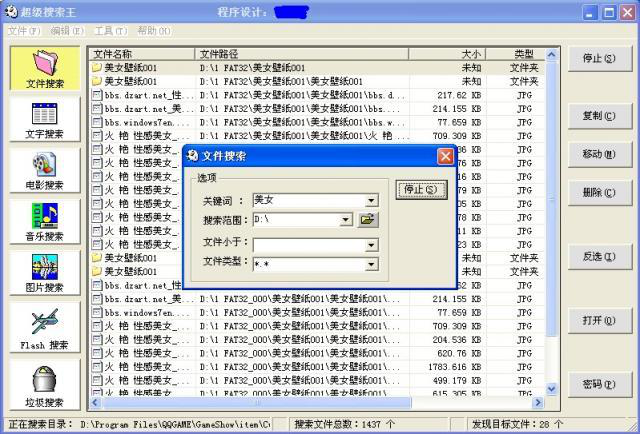Click status text 搜索文件总数: 1437 个
This screenshot has width=640, height=434.
(345, 425)
